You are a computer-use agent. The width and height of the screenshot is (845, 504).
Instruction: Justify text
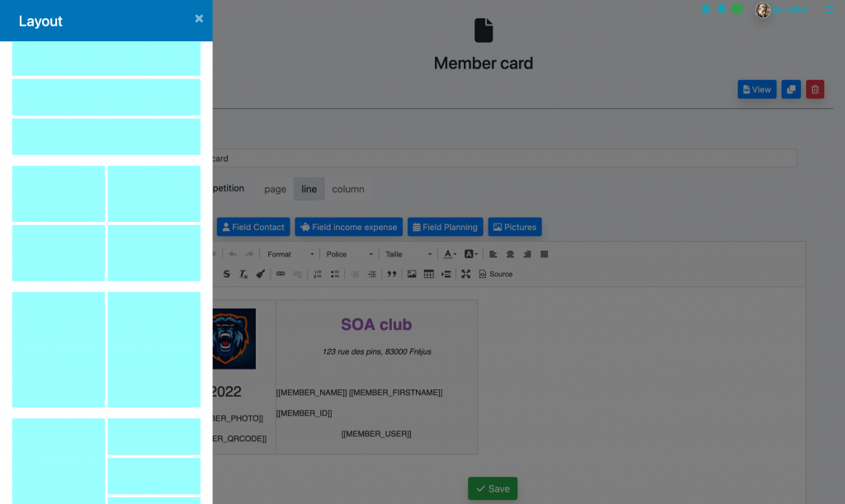click(x=545, y=254)
